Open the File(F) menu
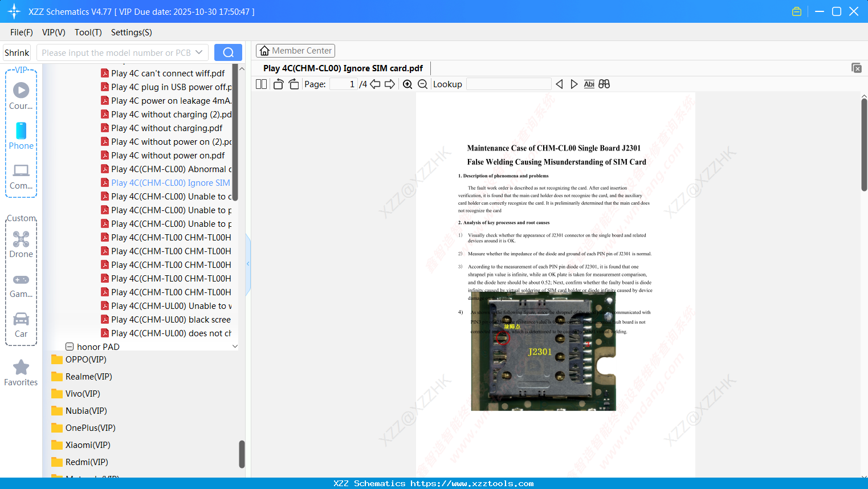868x489 pixels. (x=22, y=32)
